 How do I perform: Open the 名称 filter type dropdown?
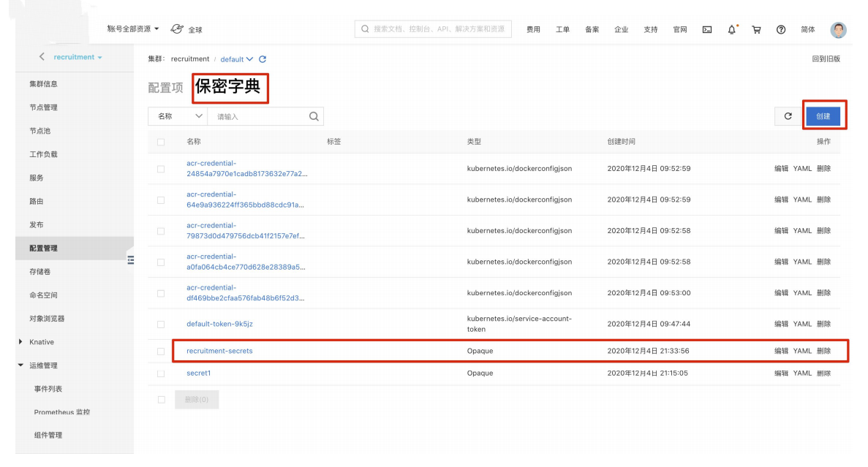click(x=178, y=116)
